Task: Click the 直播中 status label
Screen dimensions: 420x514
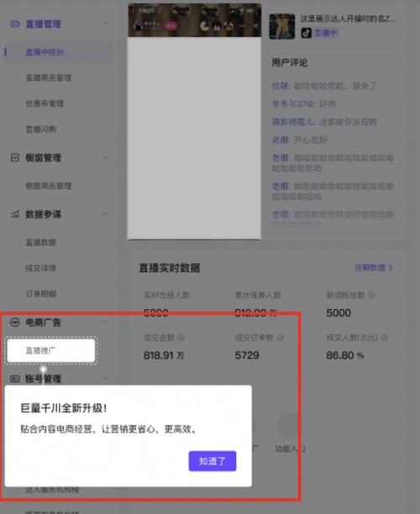Action: [326, 33]
